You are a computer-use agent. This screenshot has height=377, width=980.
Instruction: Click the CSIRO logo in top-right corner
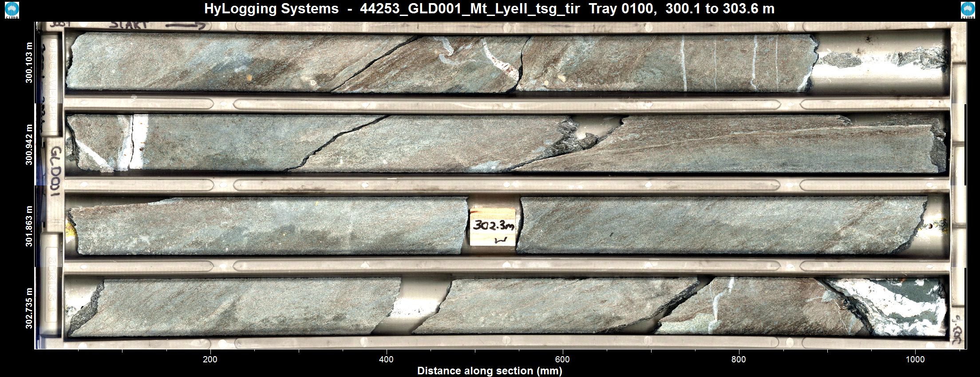[968, 10]
